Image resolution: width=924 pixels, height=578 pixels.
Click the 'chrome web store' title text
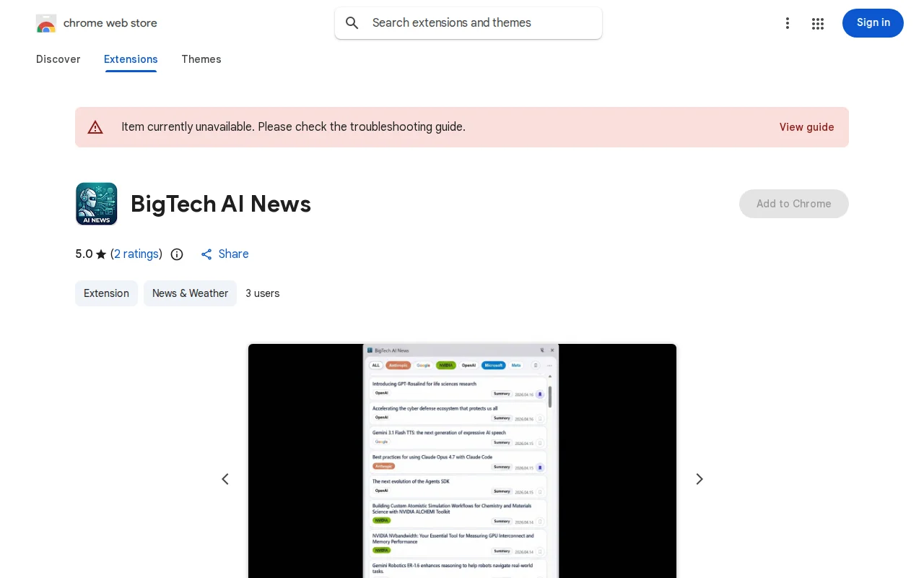coord(110,23)
